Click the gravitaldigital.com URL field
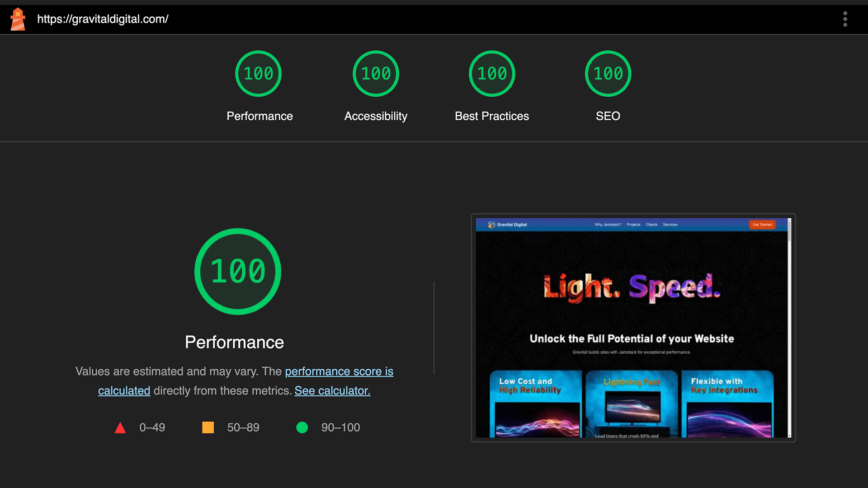This screenshot has height=488, width=868. tap(103, 19)
